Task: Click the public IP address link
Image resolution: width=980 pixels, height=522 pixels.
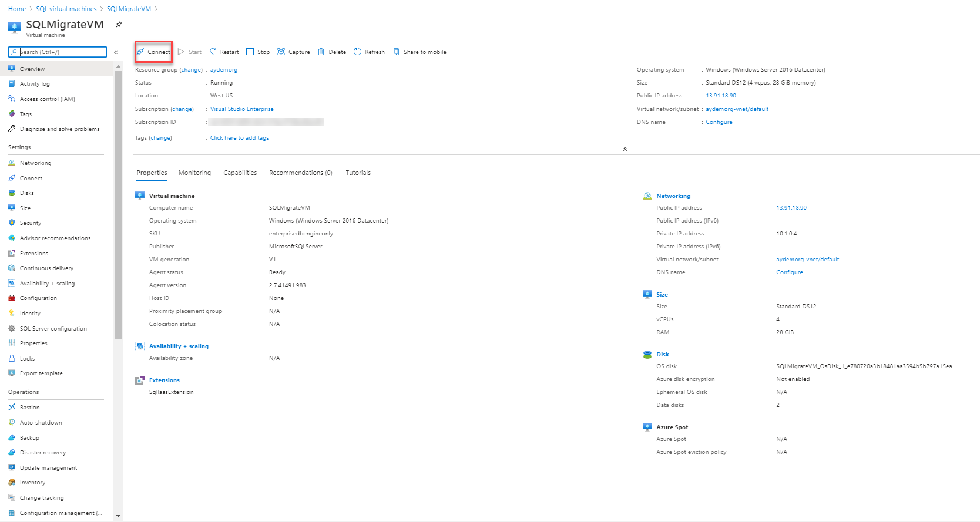Action: [720, 96]
